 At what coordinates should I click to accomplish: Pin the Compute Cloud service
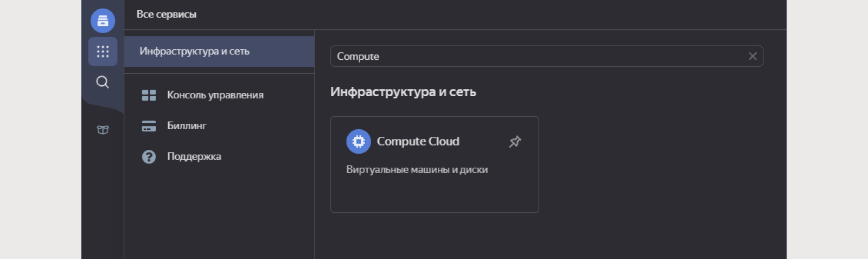[515, 142]
